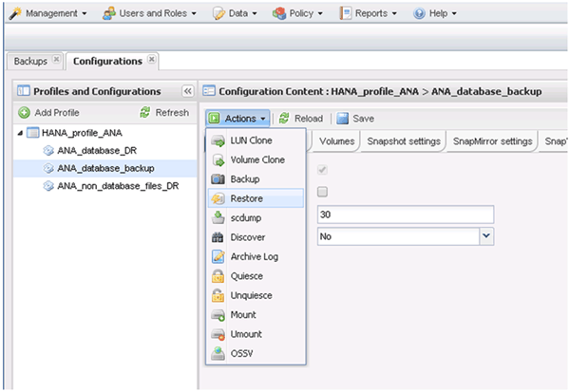Collapse the HANA_profile_ANA tree node
Image resolution: width=570 pixels, height=392 pixels.
coord(20,133)
